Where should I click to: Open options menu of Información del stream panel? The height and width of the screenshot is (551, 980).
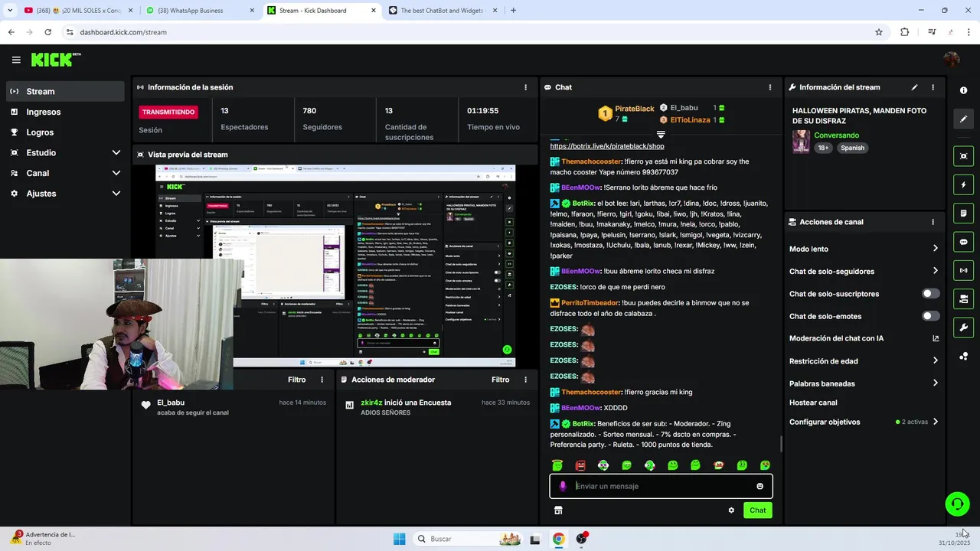coord(933,87)
